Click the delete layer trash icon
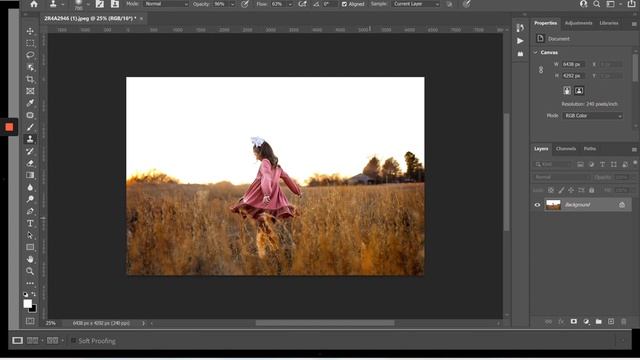Screen dimensions: 640x360 click(623, 322)
